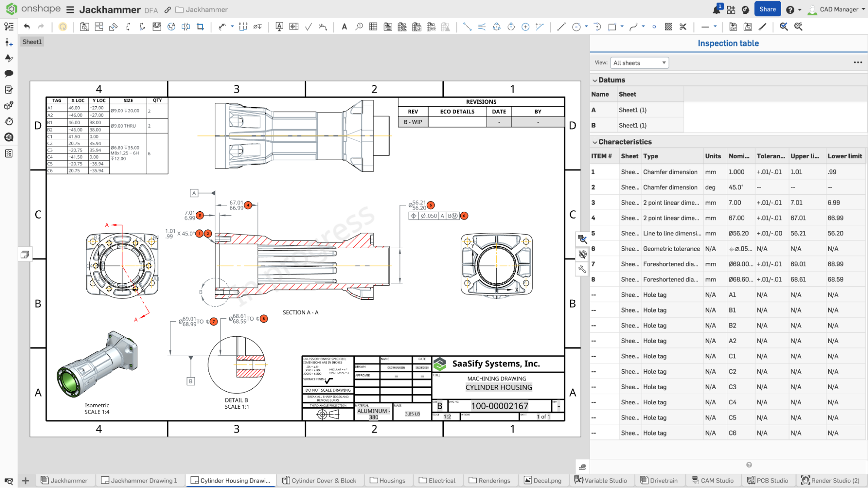Open the Insert view tool
The height and width of the screenshot is (488, 868).
84,27
